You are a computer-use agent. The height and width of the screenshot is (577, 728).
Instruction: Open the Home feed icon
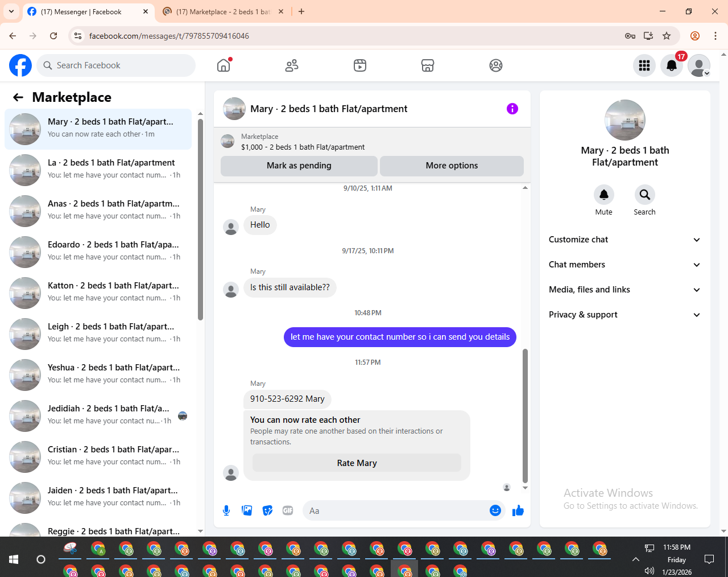pos(224,65)
